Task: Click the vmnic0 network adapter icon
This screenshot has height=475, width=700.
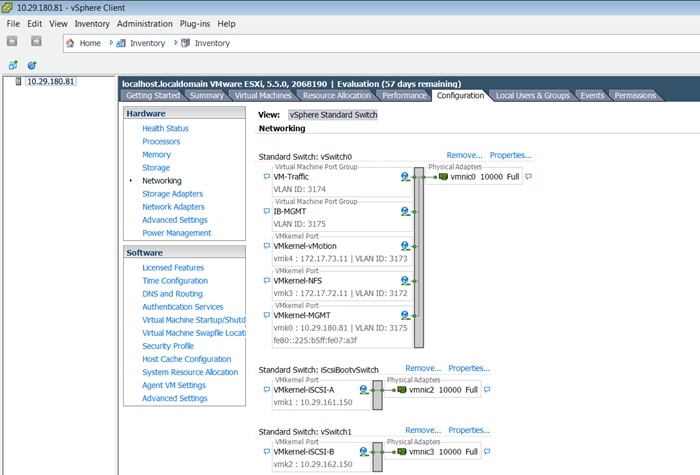Action: [443, 177]
